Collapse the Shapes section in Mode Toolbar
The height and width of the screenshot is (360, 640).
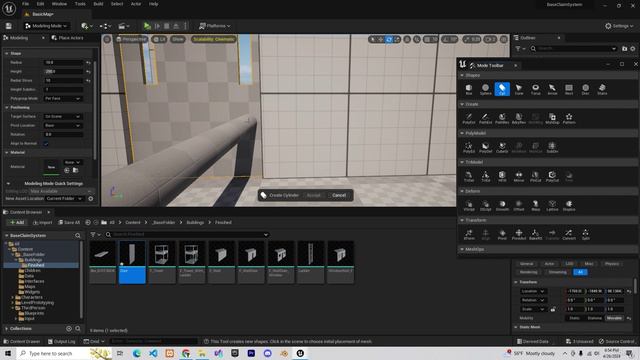462,75
